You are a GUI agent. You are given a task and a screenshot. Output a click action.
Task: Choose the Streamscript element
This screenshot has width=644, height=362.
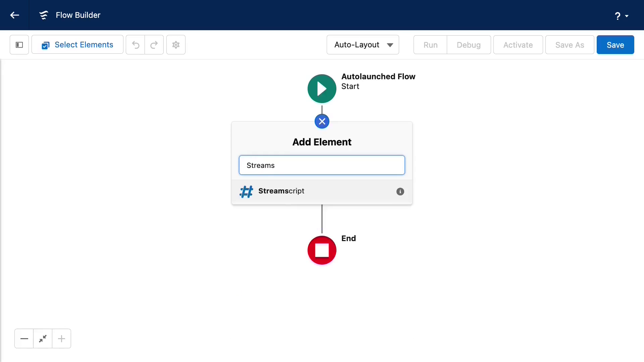tap(322, 191)
